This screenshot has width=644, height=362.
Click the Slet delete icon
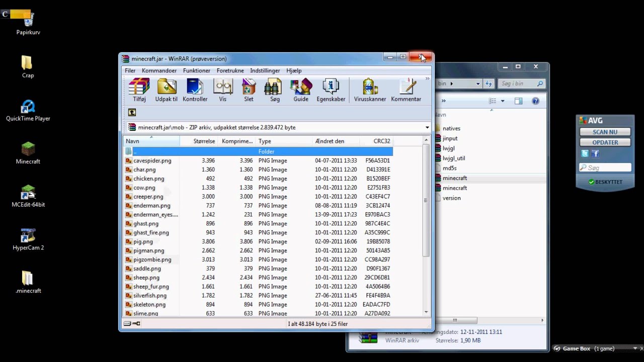click(x=249, y=91)
